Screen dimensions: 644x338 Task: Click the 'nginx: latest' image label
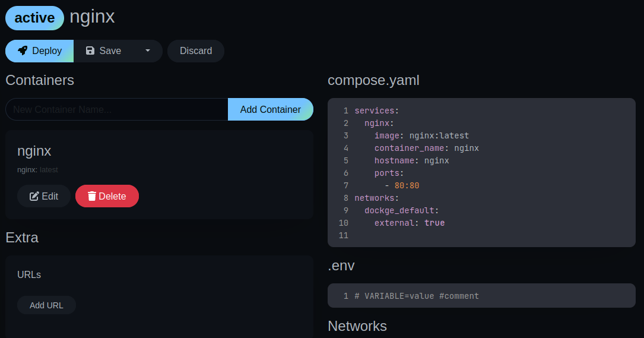37,170
